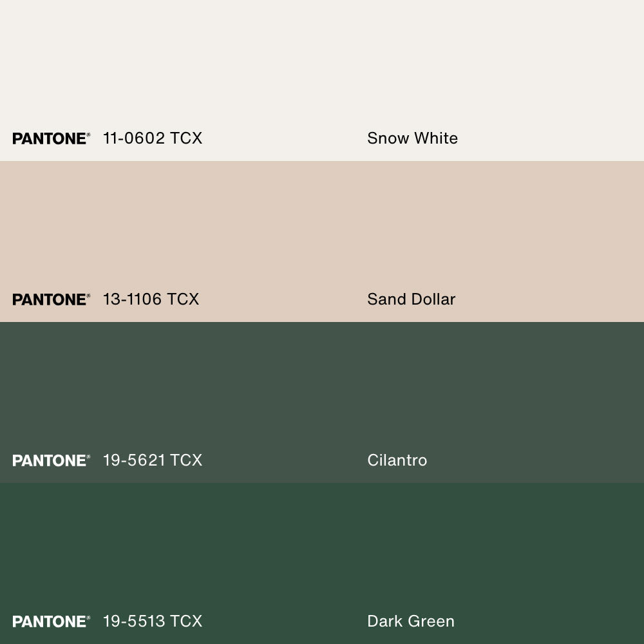644x644 pixels.
Task: Click the Pantone logo on Sand Dollar swatch
Action: (51, 299)
